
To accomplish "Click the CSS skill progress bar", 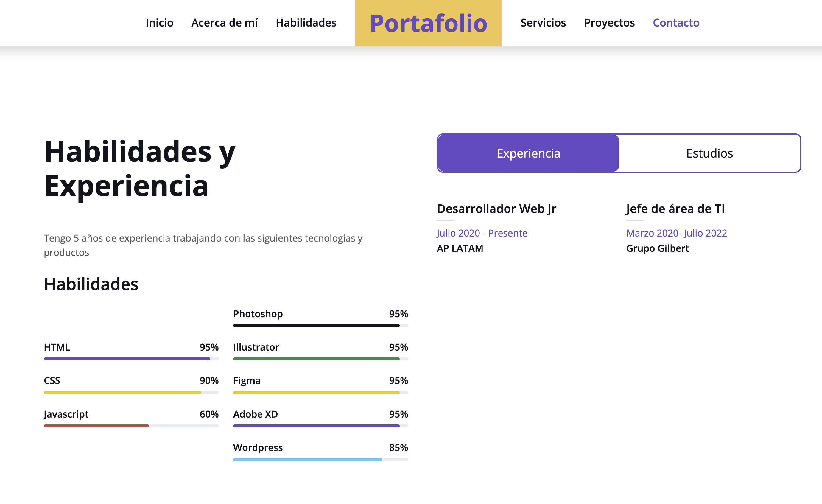I will pos(131,393).
